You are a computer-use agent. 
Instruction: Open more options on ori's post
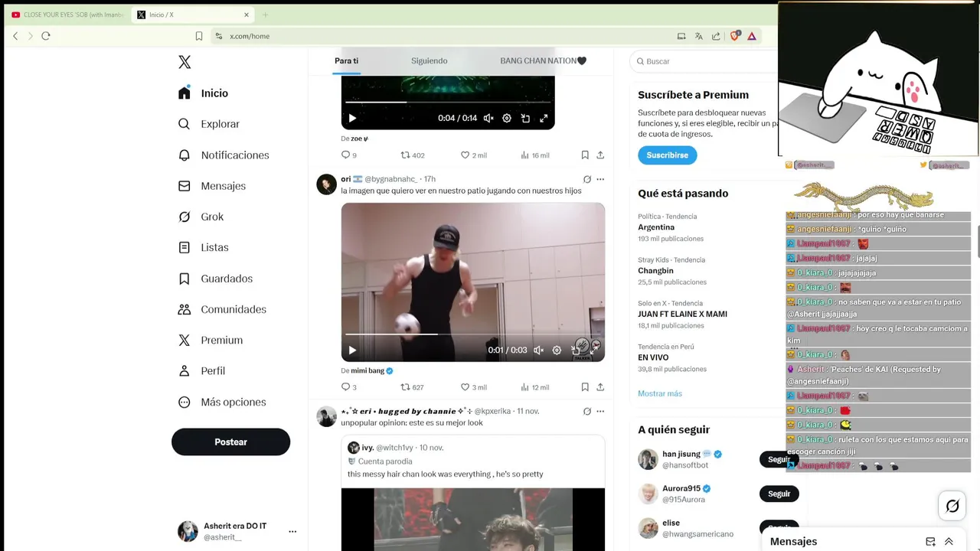point(600,179)
